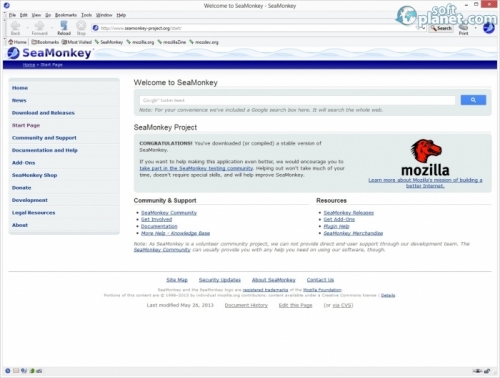Click in the Google Custom Search field

pos(297,100)
